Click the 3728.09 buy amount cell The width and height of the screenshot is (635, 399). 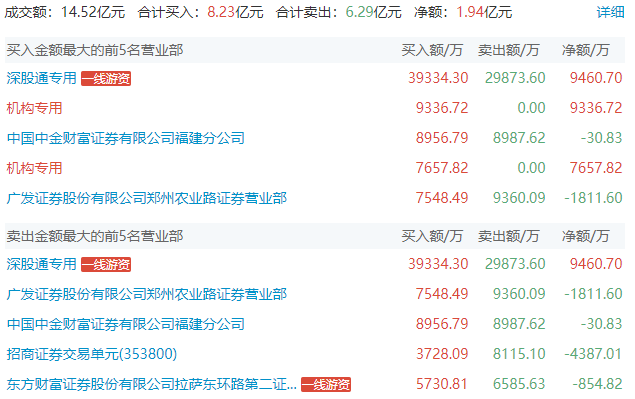coord(442,354)
